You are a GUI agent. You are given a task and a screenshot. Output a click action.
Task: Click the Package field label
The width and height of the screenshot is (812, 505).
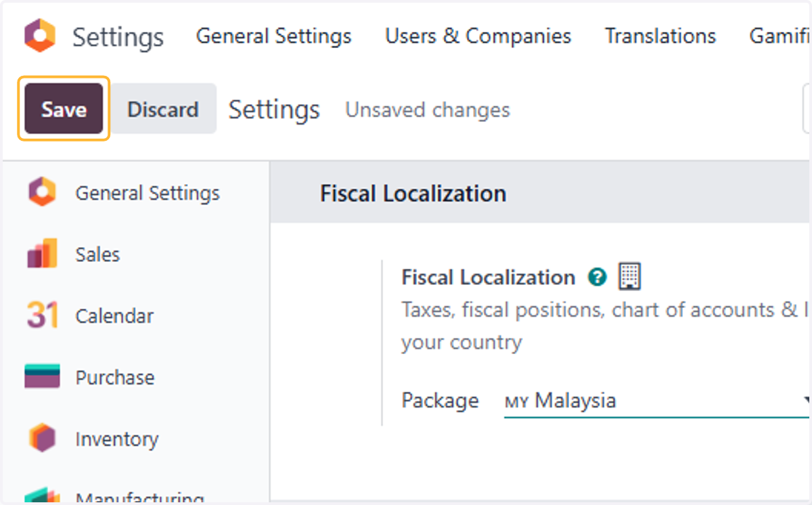[x=441, y=400]
